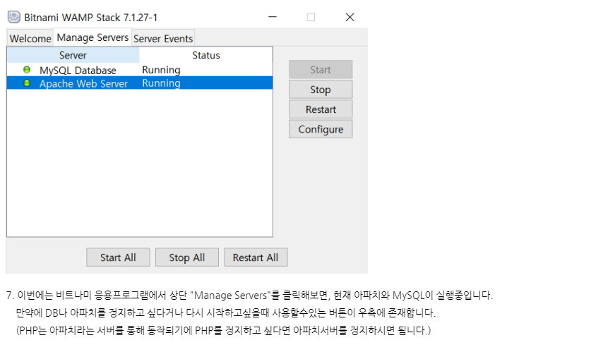Select the Apache Web Server row

pyautogui.click(x=140, y=83)
